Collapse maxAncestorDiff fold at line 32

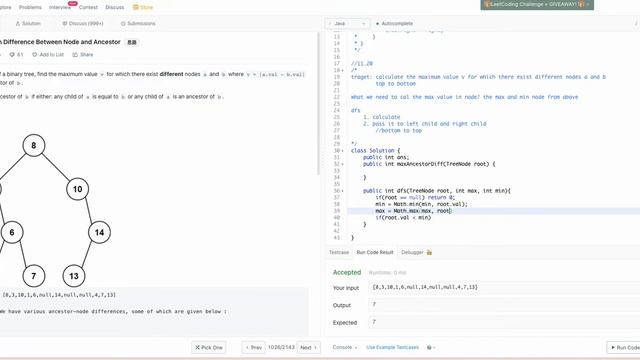[x=342, y=164]
